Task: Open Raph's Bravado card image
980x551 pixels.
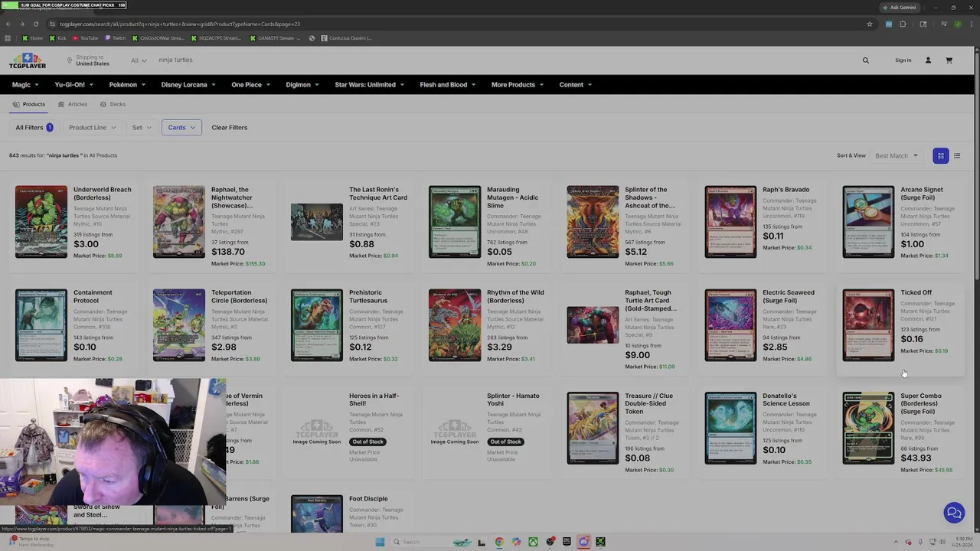Action: pyautogui.click(x=730, y=222)
